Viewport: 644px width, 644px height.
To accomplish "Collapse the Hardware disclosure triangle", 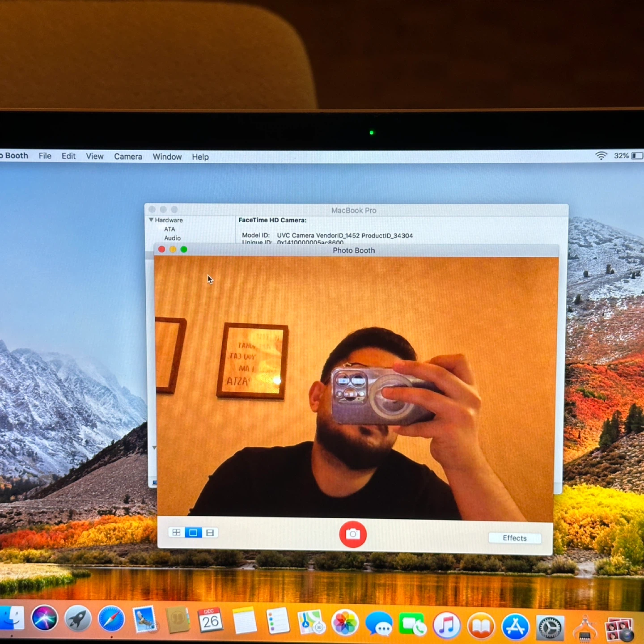I will pos(151,220).
